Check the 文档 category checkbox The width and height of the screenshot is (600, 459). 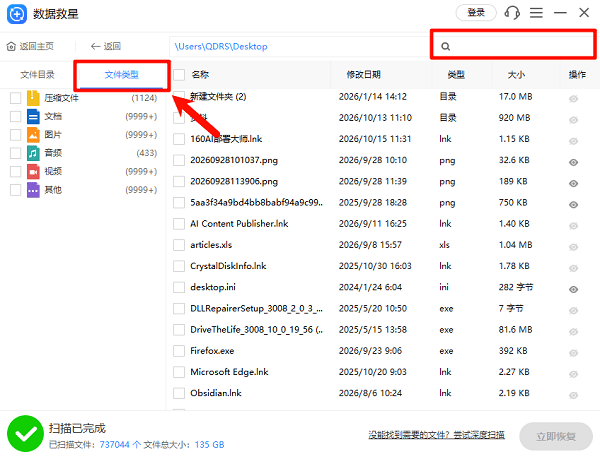click(15, 116)
